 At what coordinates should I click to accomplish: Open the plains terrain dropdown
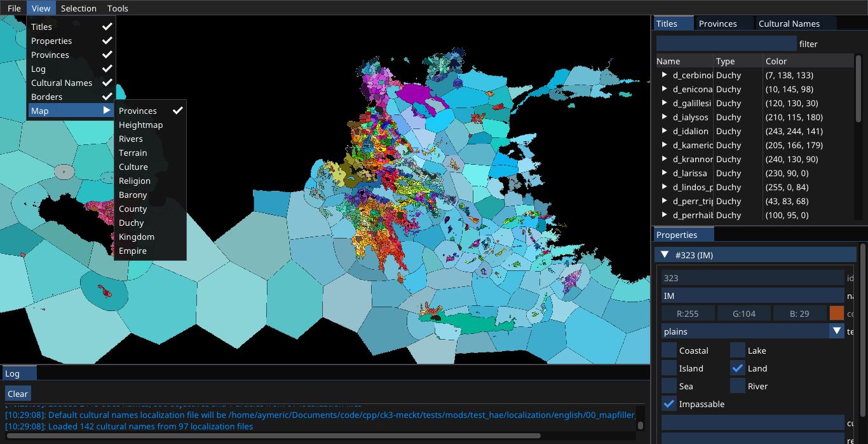837,331
